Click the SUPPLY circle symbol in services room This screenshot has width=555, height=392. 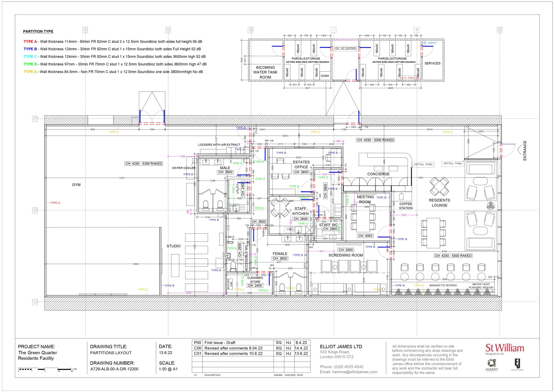click(x=425, y=43)
